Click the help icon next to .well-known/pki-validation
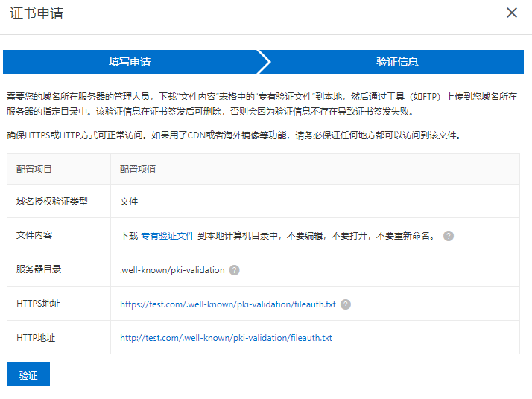 [x=235, y=270]
